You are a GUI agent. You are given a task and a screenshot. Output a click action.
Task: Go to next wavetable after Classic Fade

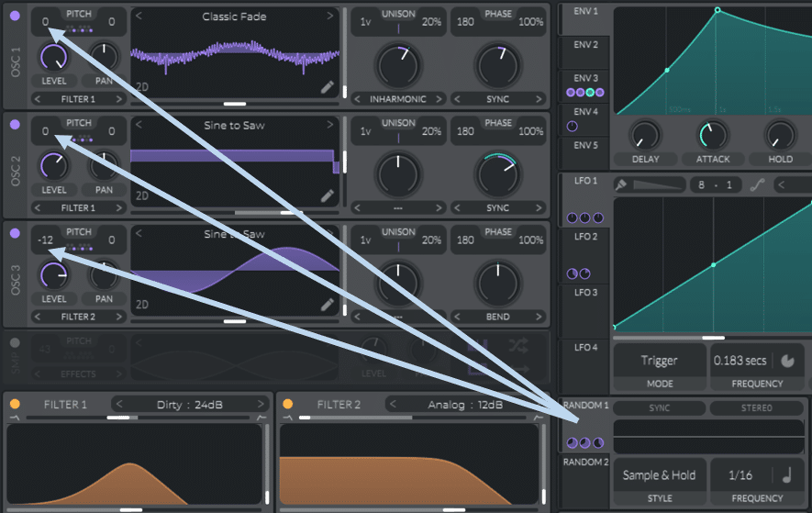330,17
